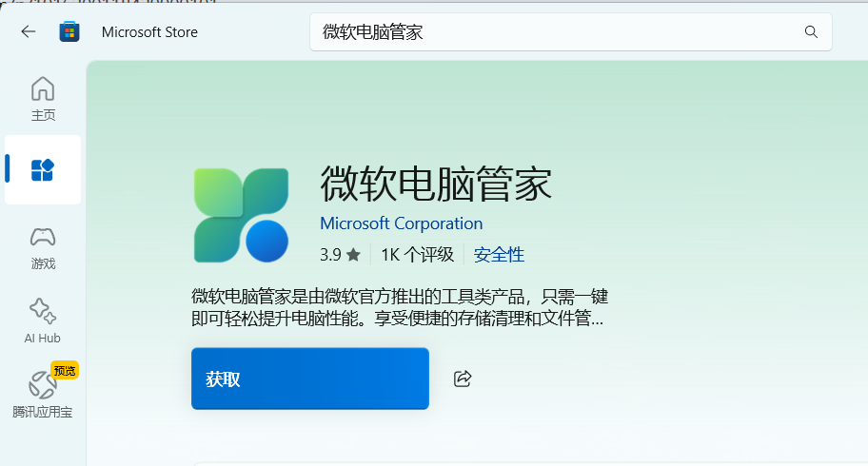The image size is (868, 466).
Task: View the 1K 个评级 ratings
Action: coord(418,255)
